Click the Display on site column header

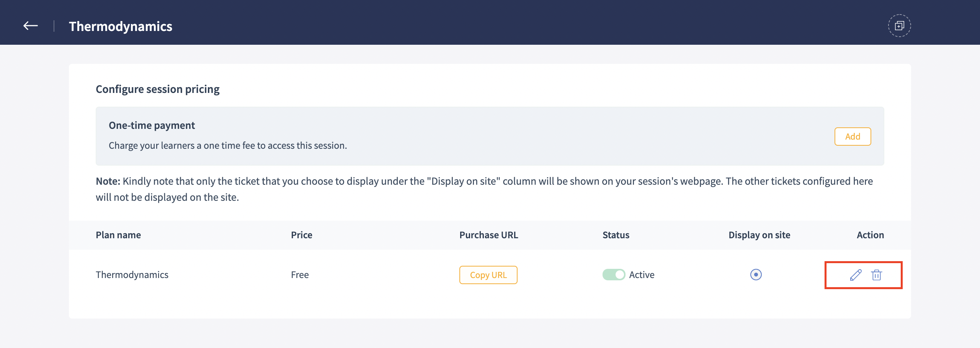[x=759, y=235]
